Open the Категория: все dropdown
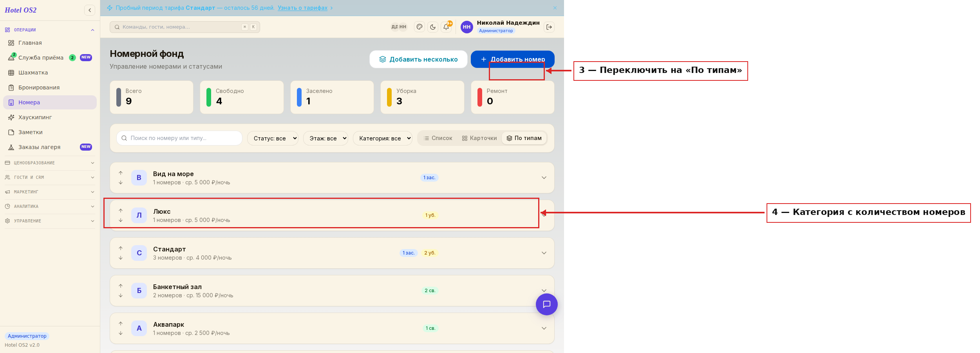 (x=383, y=138)
